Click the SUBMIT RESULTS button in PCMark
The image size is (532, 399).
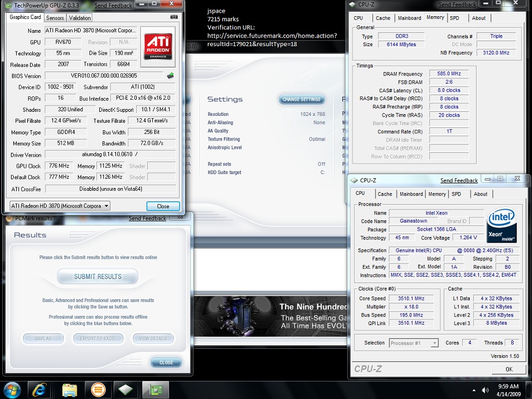coord(98,277)
